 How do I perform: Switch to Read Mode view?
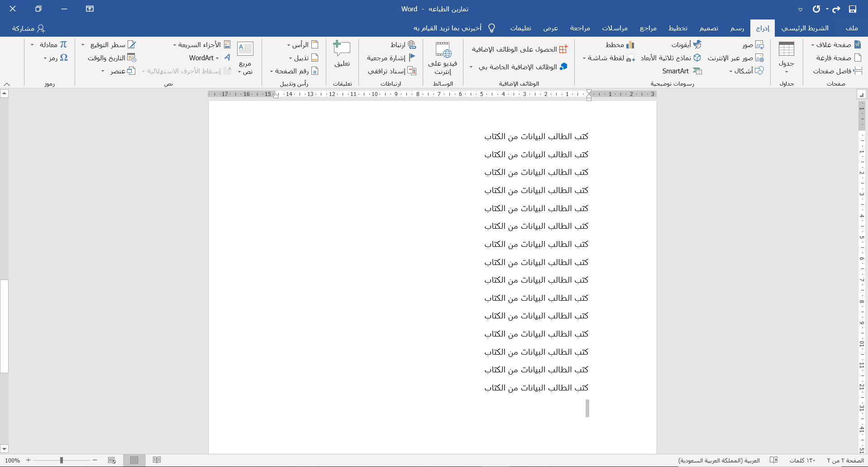pos(157,460)
